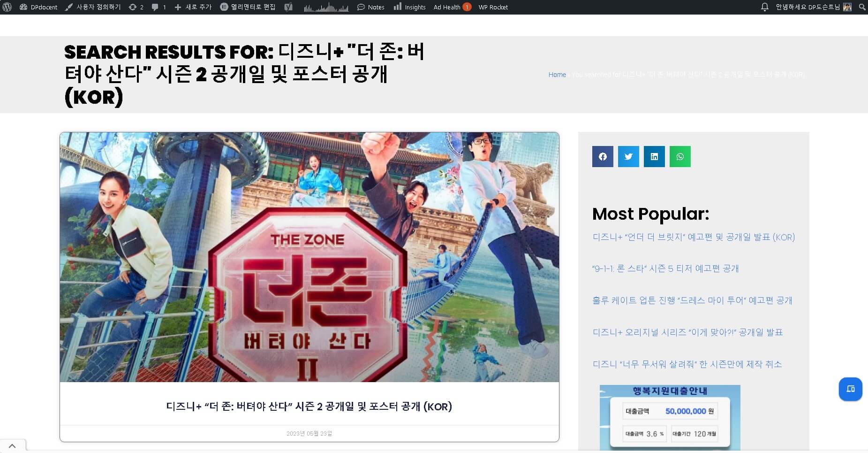Click the Yoast SEO icon

[288, 7]
